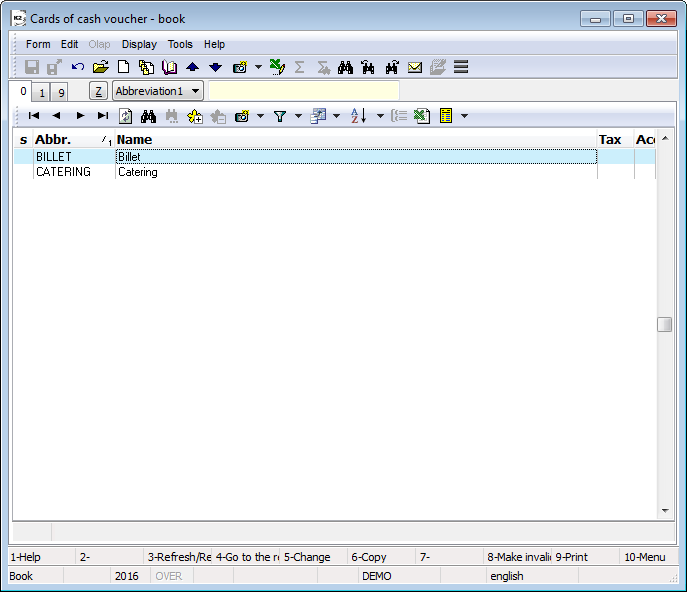The width and height of the screenshot is (687, 592).
Task: Click the Tax column header
Action: [616, 140]
